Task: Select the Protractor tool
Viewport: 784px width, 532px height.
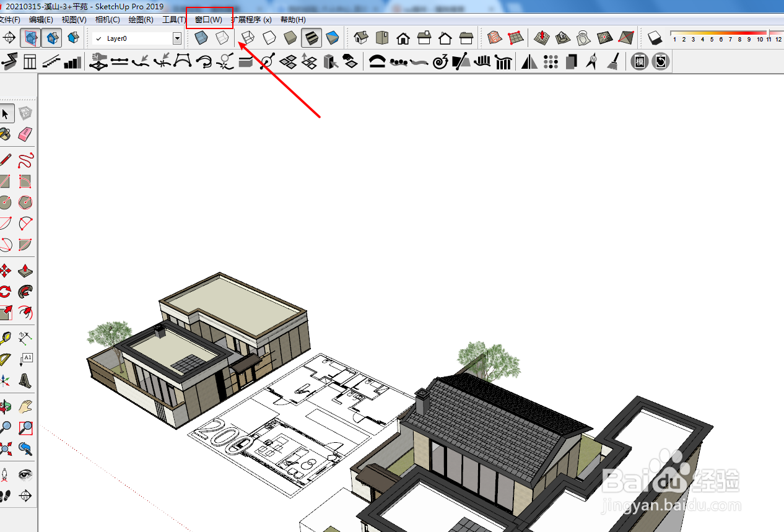Action: point(6,359)
